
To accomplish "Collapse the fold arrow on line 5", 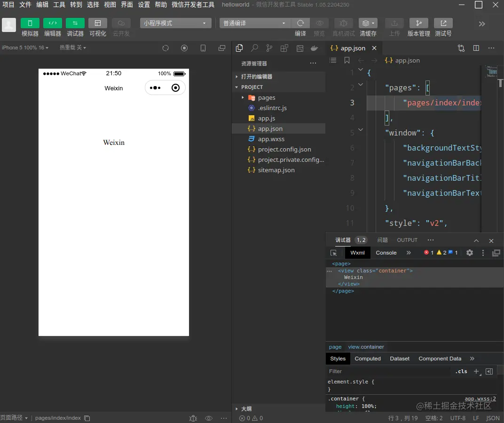I will pyautogui.click(x=361, y=130).
